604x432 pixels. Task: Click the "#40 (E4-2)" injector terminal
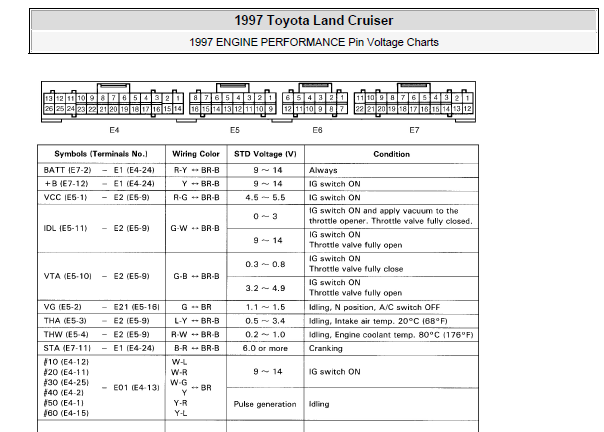pos(64,393)
